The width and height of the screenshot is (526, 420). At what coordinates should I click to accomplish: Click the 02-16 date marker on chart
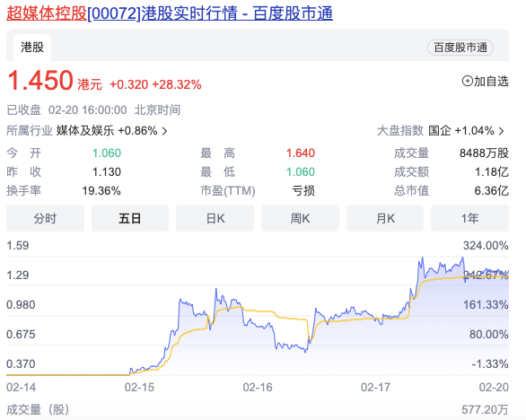258,388
